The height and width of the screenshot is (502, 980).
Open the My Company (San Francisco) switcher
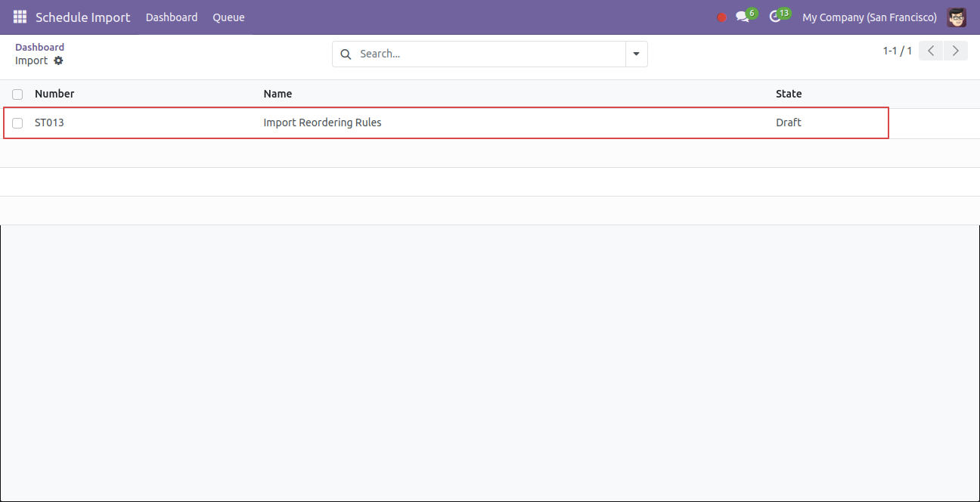pyautogui.click(x=869, y=17)
